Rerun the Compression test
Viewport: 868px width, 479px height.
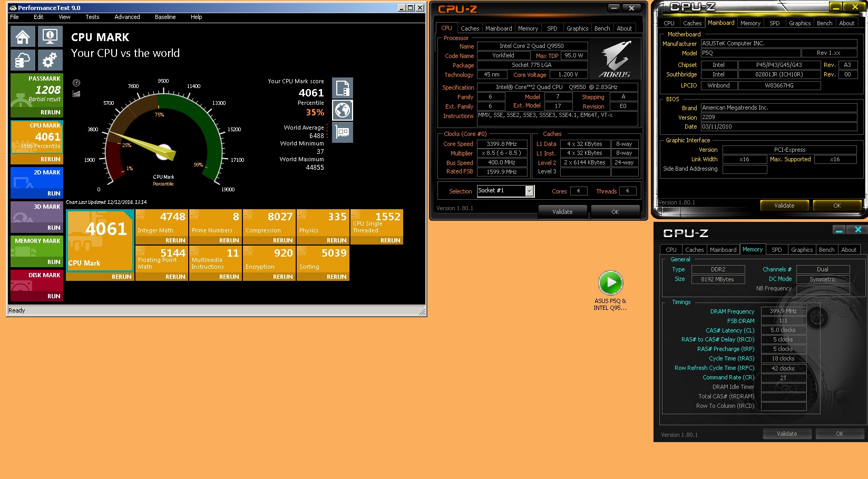point(282,240)
